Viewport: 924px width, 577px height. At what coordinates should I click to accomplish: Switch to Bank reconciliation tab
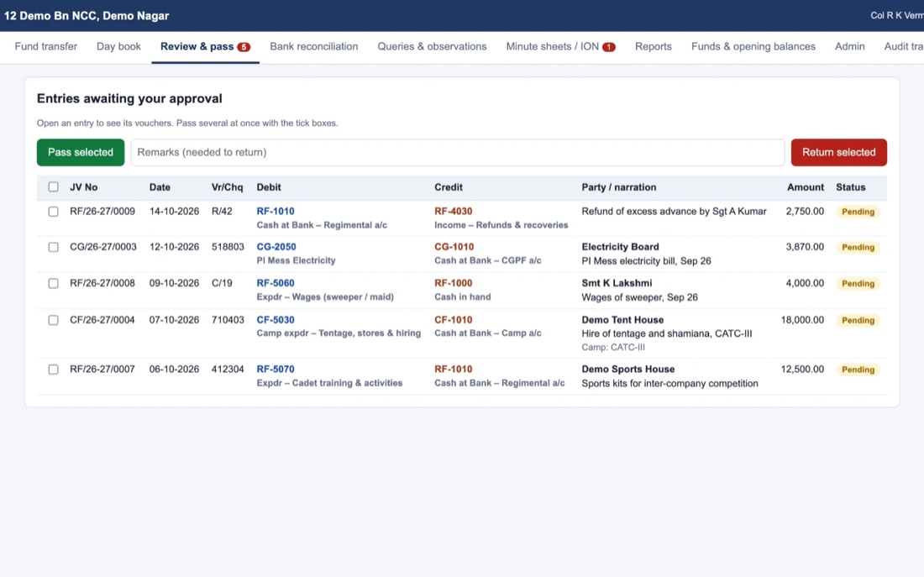[313, 46]
